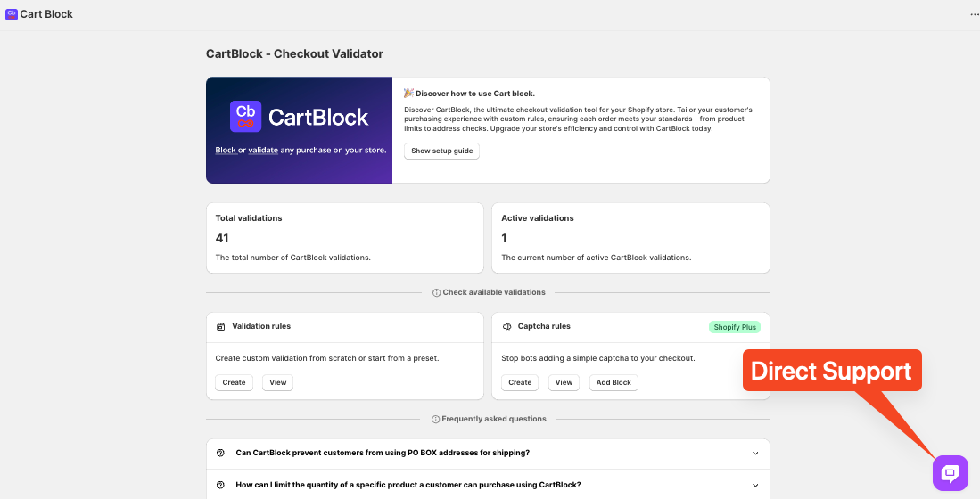Click the Cart Block app logo icon
Screen dimensions: 980x499
pos(12,13)
